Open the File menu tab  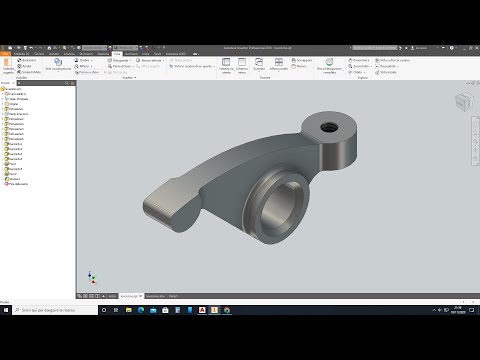pyautogui.click(x=6, y=54)
